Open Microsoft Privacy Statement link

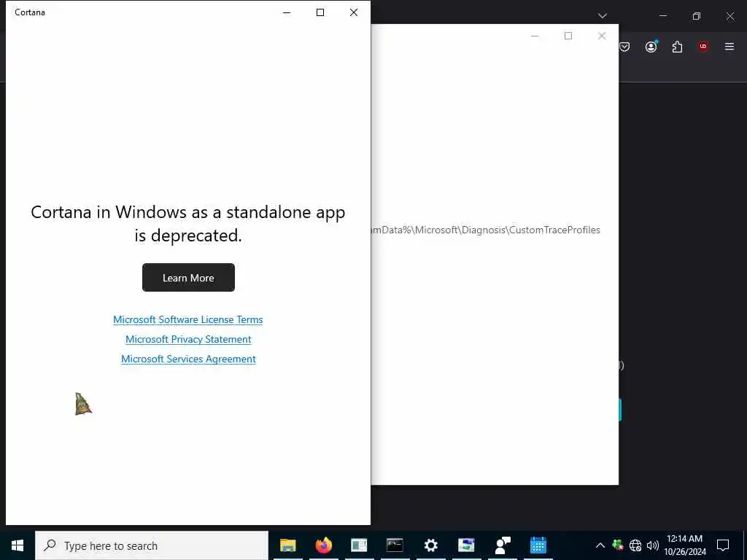pyautogui.click(x=188, y=339)
